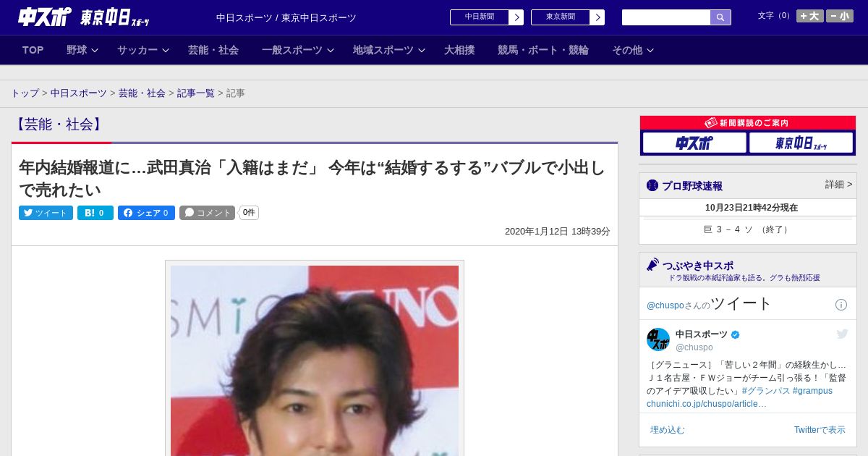Open #grampus hashtag link
Image resolution: width=868 pixels, height=456 pixels.
812,391
